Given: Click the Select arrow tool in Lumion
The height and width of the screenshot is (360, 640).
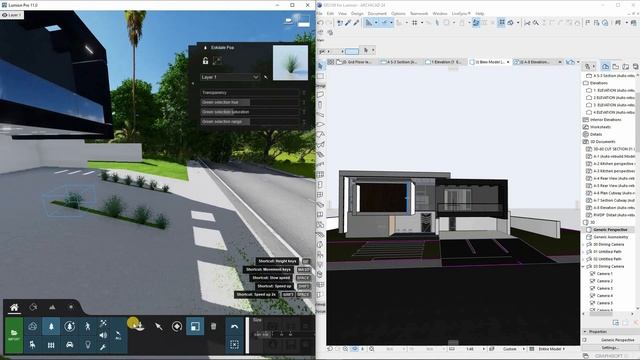Looking at the screenshot, I should click(158, 326).
